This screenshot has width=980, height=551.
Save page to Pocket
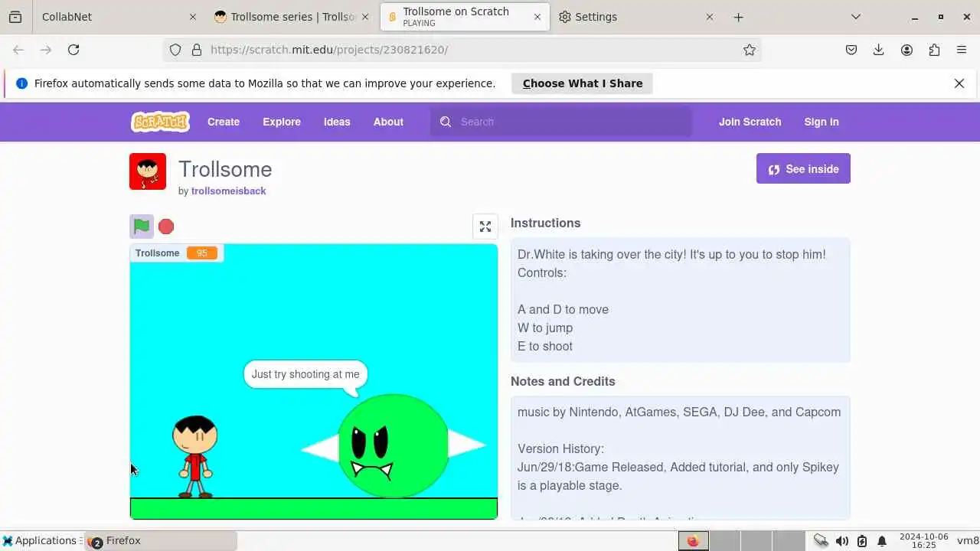(851, 50)
